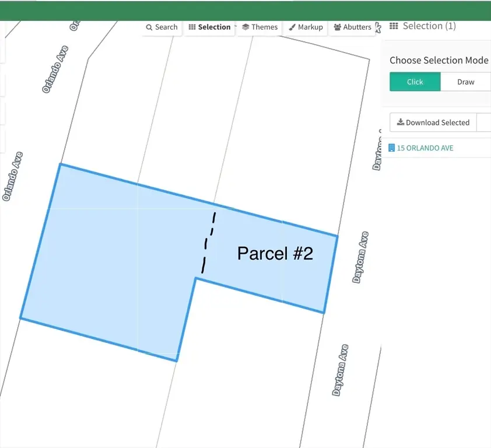This screenshot has height=448, width=491.
Task: Toggle the Selection tool active state
Action: click(209, 27)
